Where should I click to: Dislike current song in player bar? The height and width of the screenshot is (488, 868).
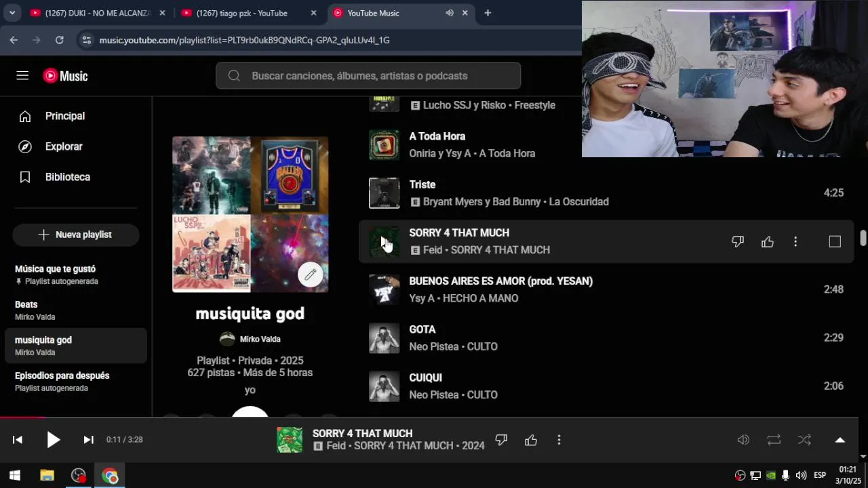point(501,440)
